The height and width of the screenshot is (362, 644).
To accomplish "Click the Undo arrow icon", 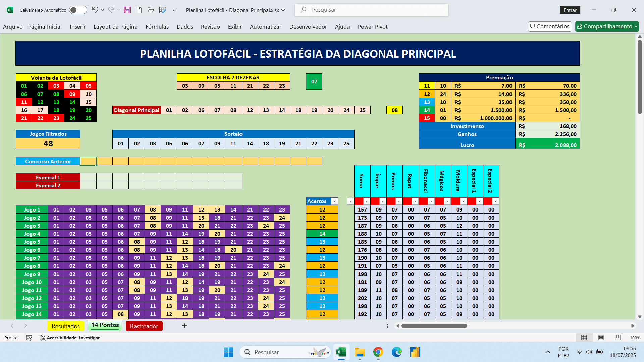I will (x=95, y=10).
